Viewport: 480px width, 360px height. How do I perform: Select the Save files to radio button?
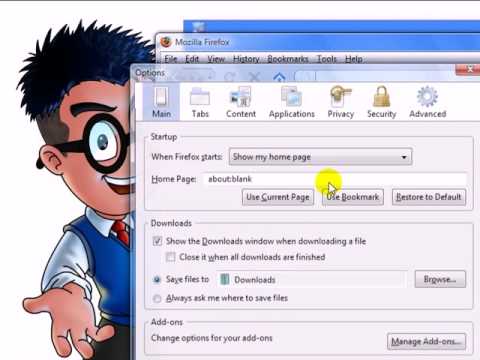click(157, 280)
